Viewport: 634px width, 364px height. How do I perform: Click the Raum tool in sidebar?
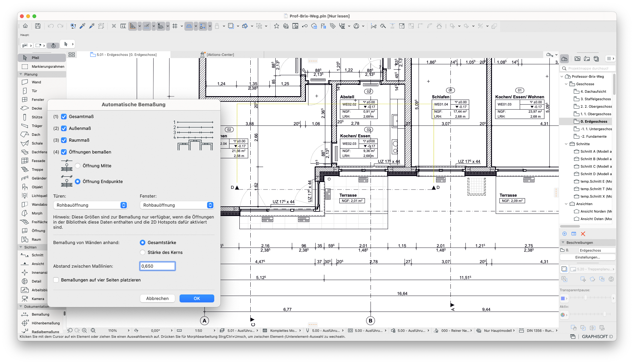click(x=36, y=239)
